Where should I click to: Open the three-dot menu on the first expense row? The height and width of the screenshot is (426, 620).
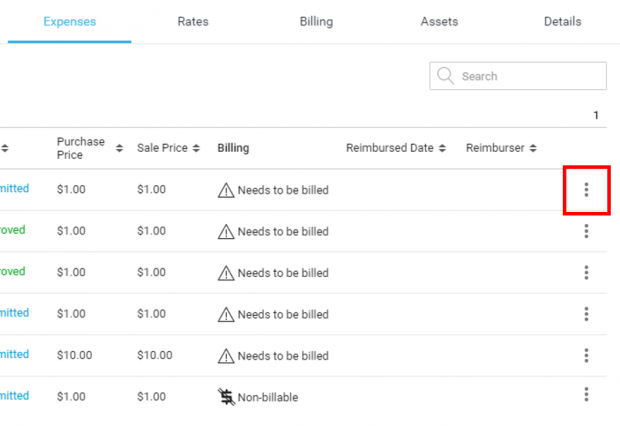586,190
